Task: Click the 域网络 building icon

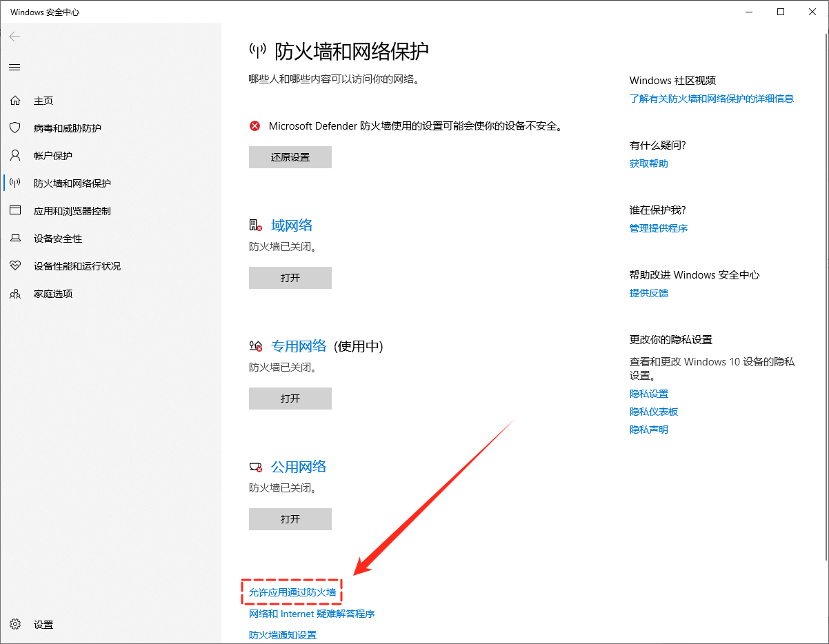Action: [256, 225]
